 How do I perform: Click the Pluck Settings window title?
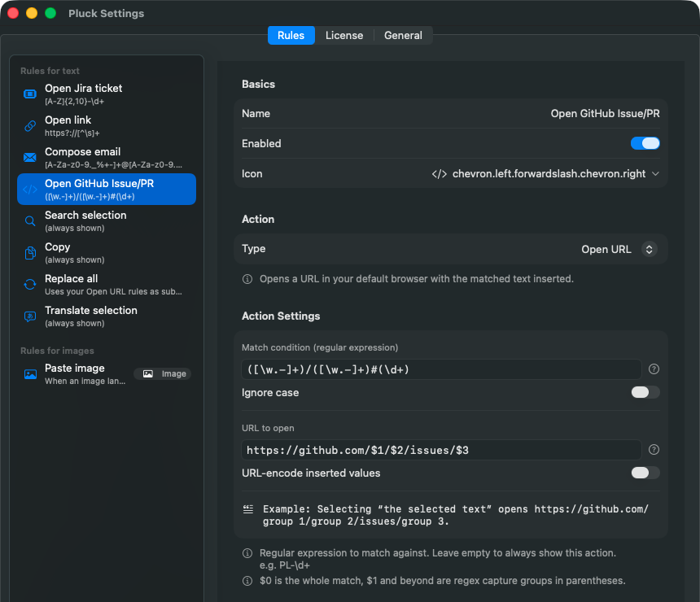point(107,13)
